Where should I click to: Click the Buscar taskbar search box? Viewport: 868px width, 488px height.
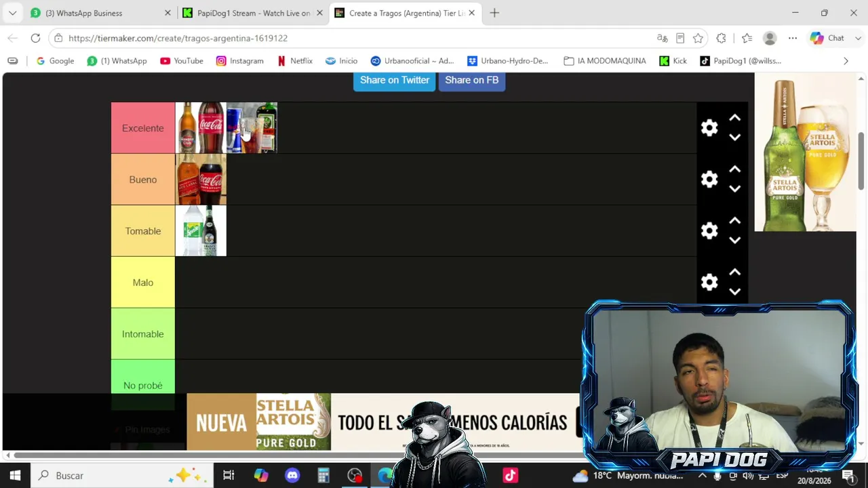[x=122, y=476]
